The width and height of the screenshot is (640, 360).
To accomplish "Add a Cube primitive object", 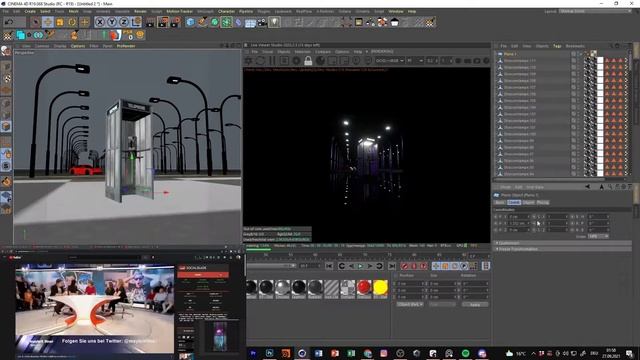I will coord(190,22).
